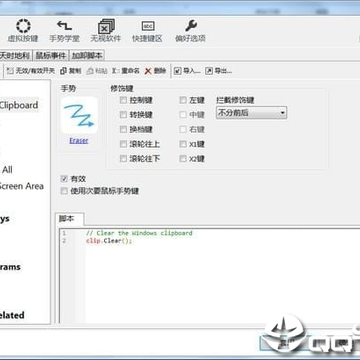
Task: Open the 虚拟按键 virtual keys tool
Action: tap(23, 31)
